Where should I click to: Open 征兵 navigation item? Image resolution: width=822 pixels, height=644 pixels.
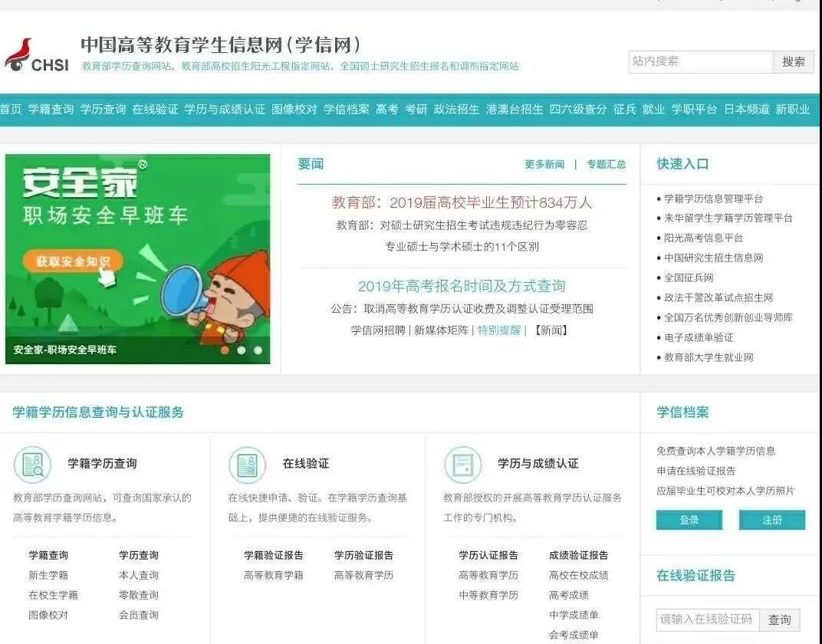(x=625, y=110)
